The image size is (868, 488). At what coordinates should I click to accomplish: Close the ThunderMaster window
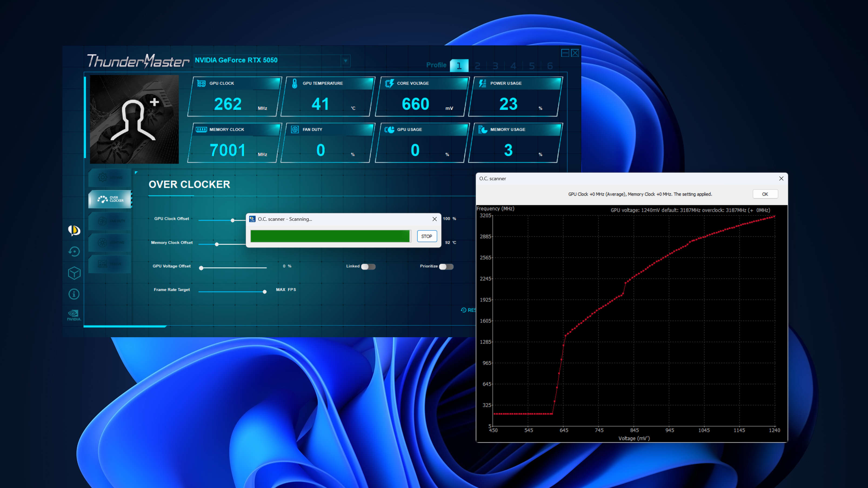click(575, 53)
